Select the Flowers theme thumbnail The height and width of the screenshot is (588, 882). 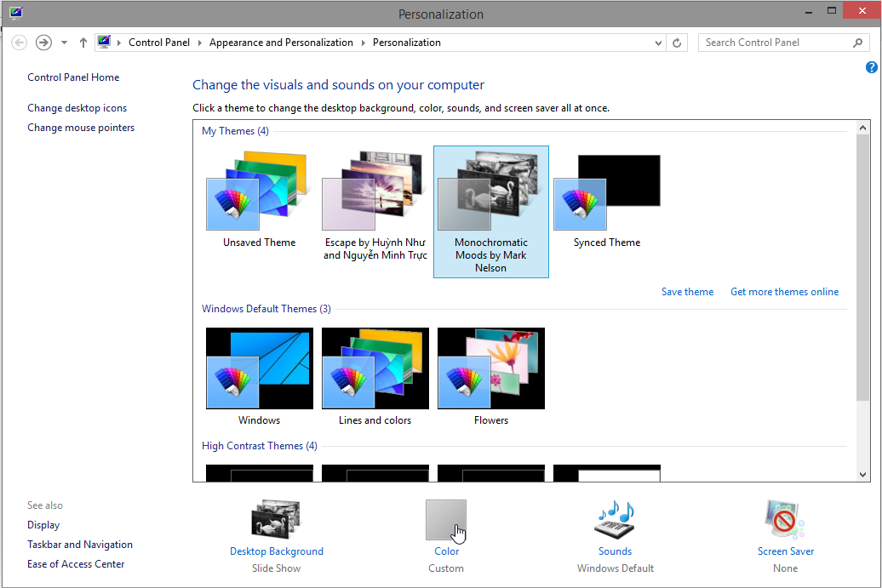(490, 368)
